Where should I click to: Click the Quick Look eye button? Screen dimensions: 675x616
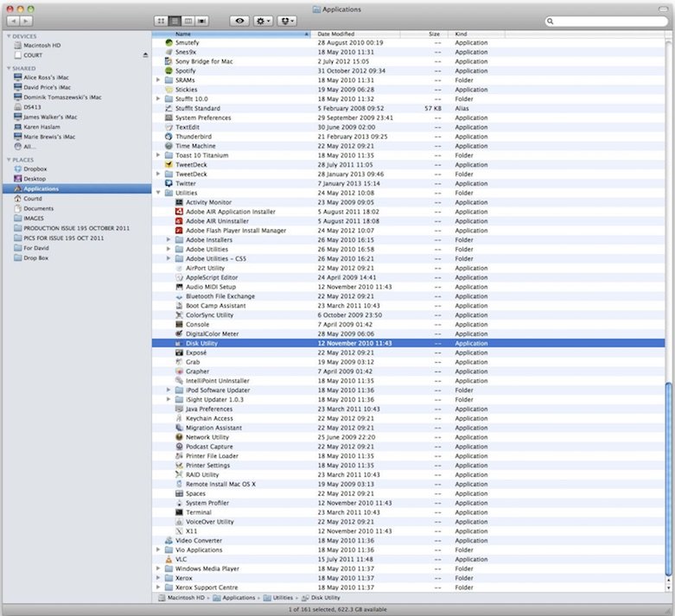point(239,21)
